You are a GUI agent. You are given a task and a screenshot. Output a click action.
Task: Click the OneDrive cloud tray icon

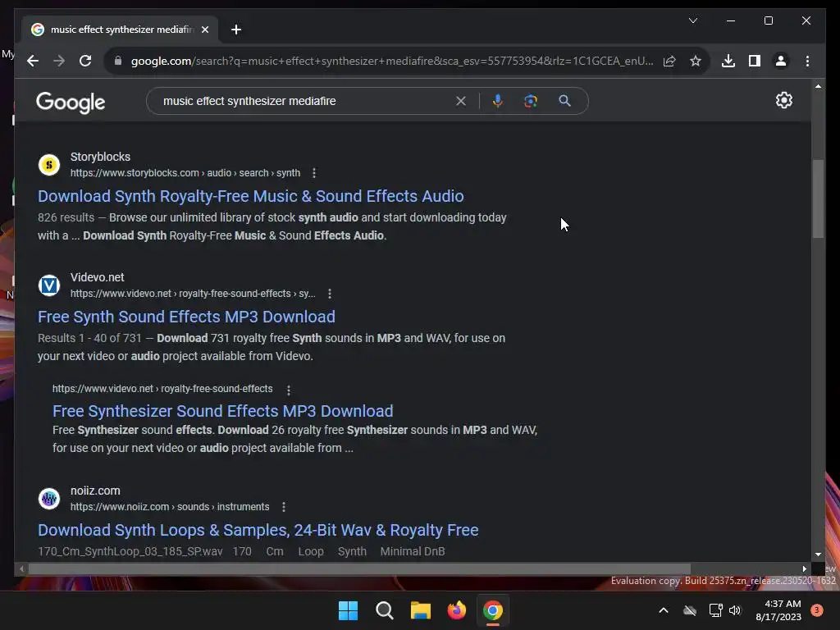(690, 610)
